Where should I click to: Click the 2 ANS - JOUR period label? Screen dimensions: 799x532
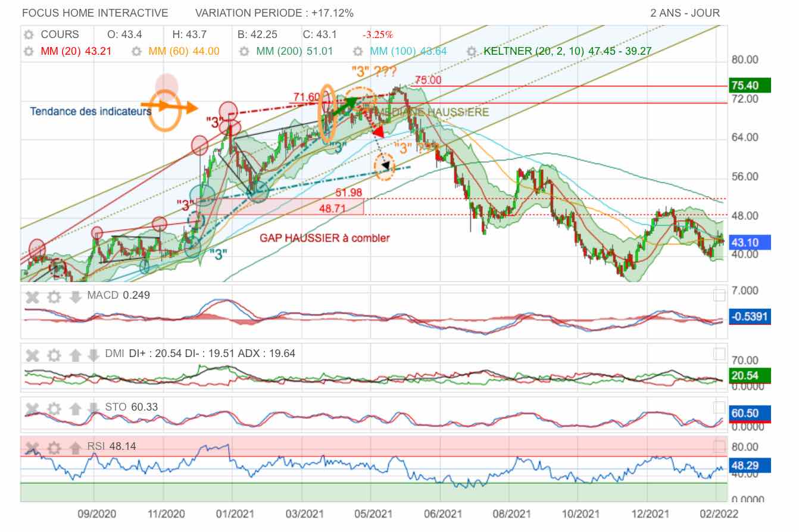[x=685, y=13]
